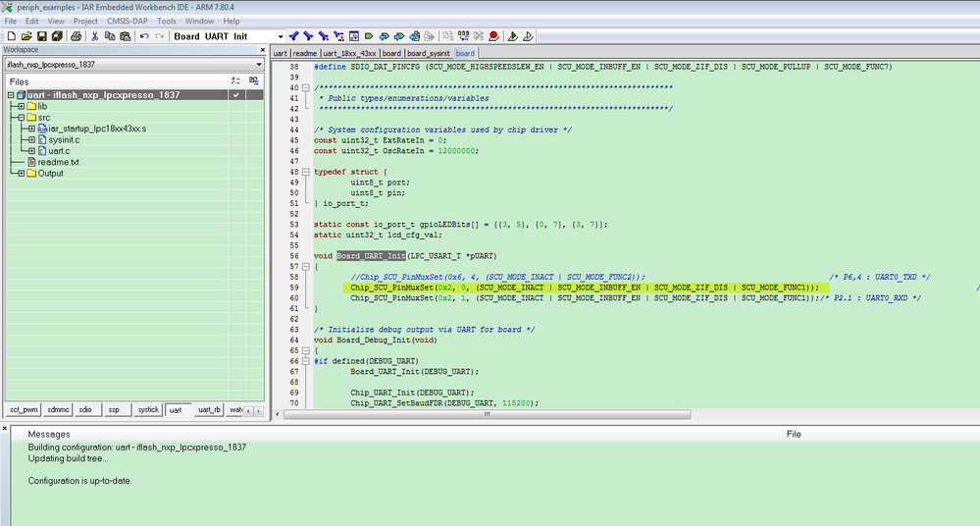Expand the sysinit.c node
980x526 pixels.
coord(31,140)
